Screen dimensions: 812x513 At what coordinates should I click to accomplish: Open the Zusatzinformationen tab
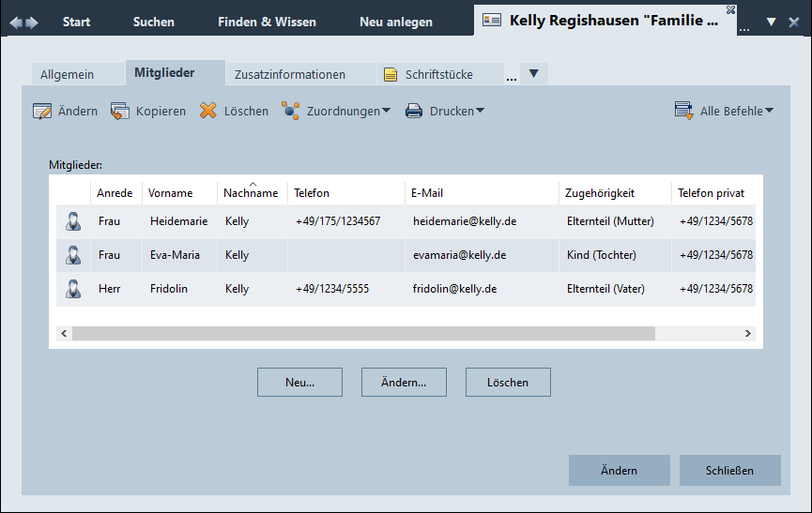289,75
